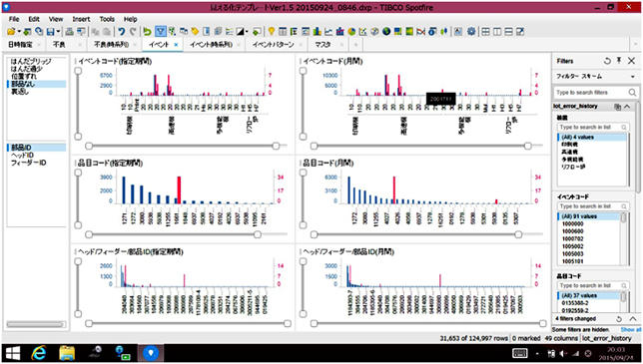The width and height of the screenshot is (643, 364).
Task: Select フィーダーID in the list
Action: pos(28,163)
